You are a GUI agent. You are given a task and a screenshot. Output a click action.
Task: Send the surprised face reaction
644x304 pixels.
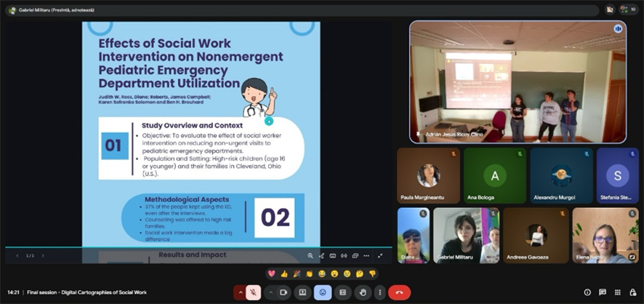pos(334,273)
